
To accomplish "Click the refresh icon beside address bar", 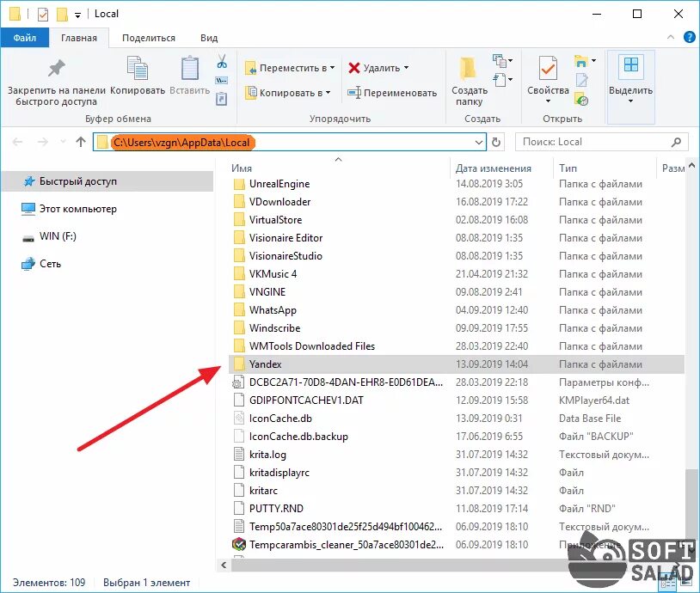I will tap(496, 142).
